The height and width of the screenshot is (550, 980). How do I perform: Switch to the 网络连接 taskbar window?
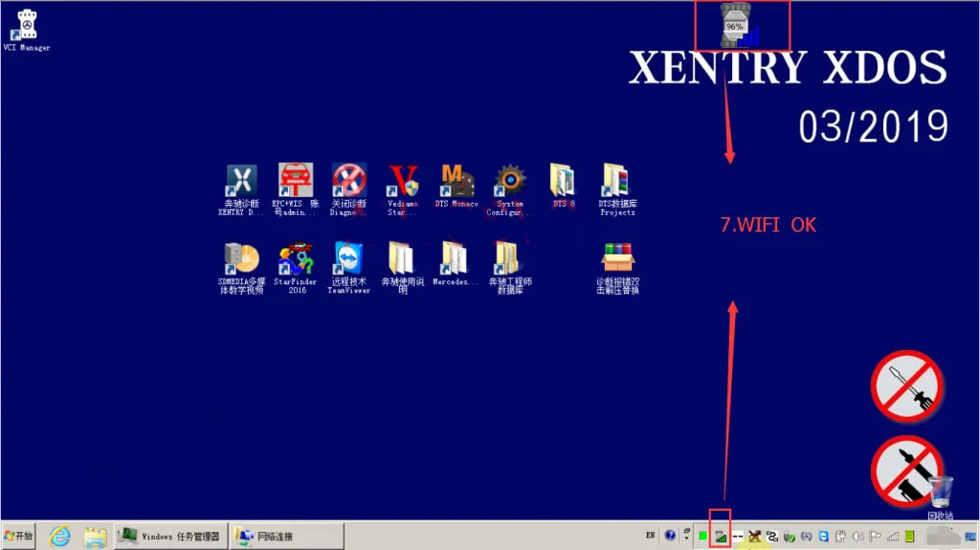pos(287,537)
